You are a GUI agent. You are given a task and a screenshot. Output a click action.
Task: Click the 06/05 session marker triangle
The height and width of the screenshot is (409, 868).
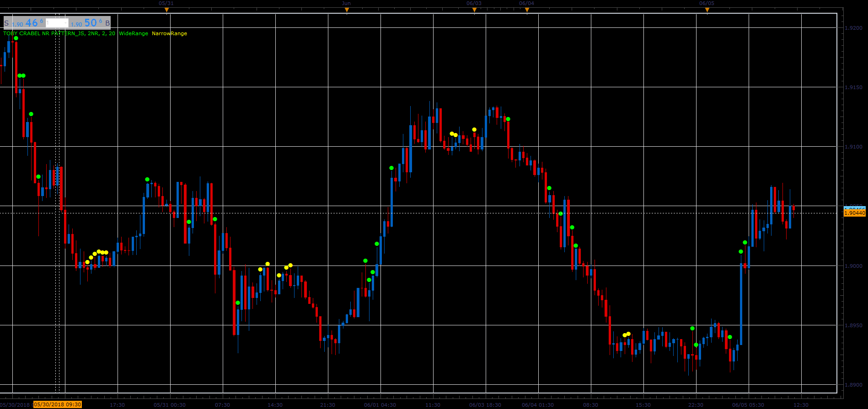click(x=707, y=10)
